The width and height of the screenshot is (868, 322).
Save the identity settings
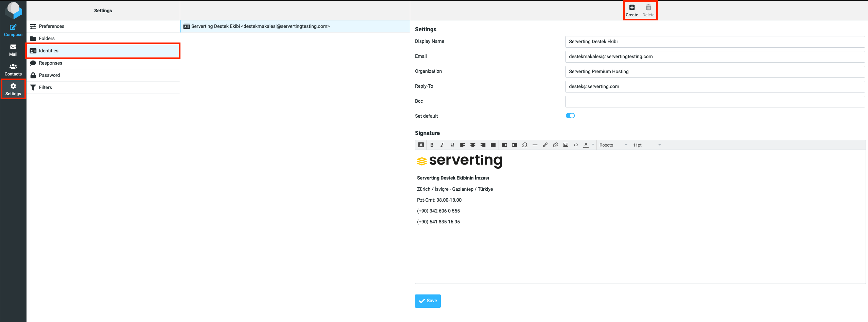(x=428, y=301)
